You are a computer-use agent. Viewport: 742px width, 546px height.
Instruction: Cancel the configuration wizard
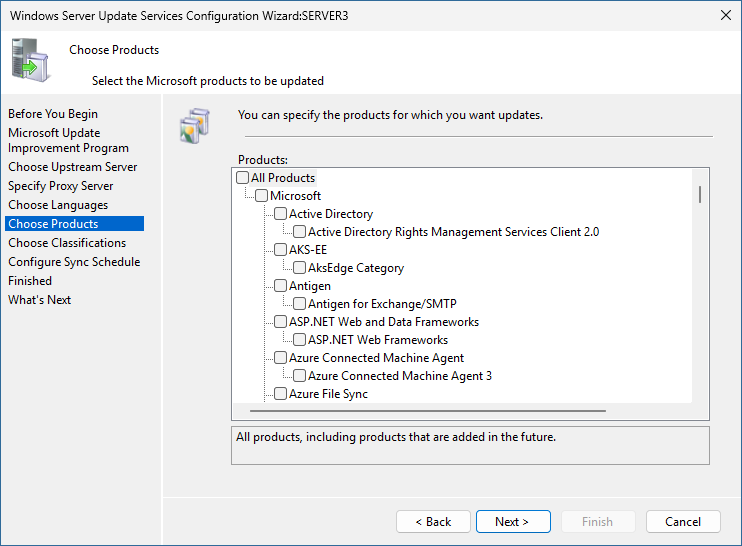[x=683, y=521]
